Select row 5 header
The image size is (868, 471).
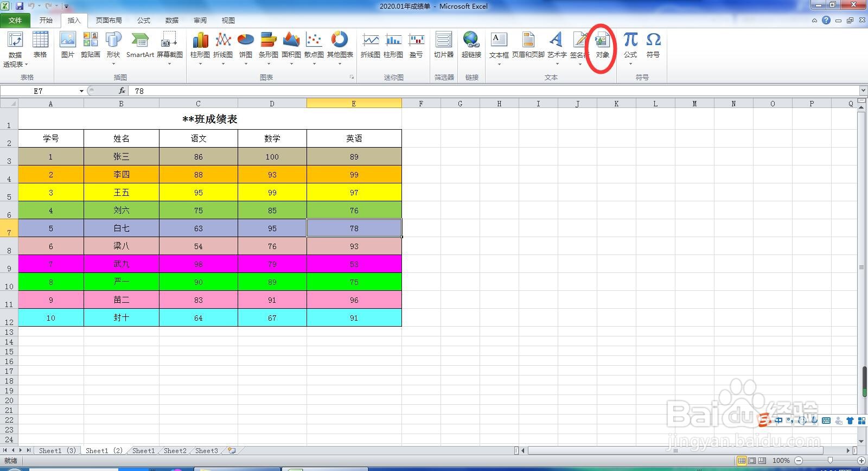click(x=9, y=192)
